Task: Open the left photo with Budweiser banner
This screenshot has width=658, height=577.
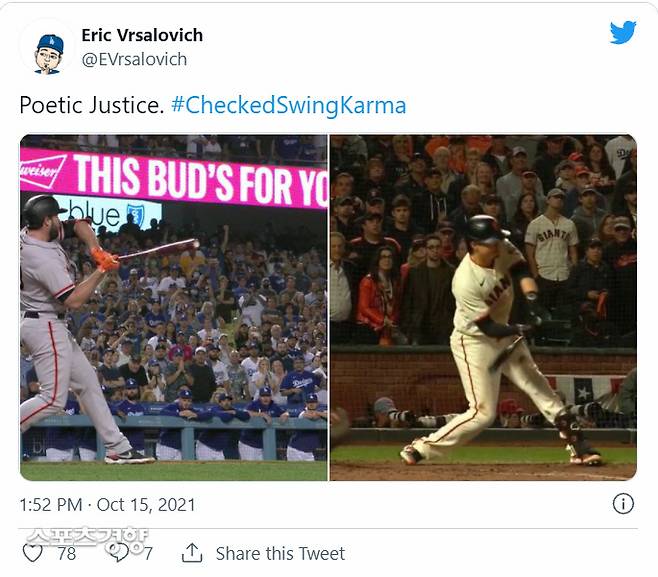Action: coord(173,308)
